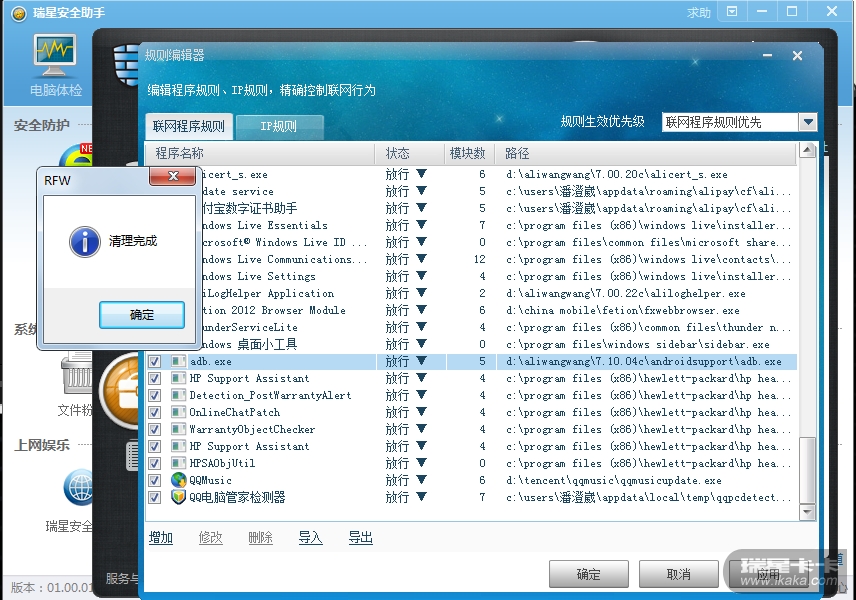Click the 删除 delete link
Image resolution: width=856 pixels, height=600 pixels.
tap(260, 538)
